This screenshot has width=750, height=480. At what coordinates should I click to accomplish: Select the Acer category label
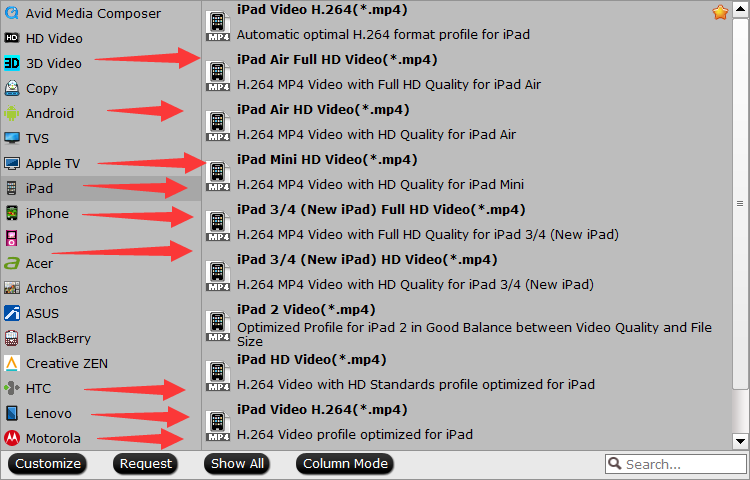click(x=39, y=263)
